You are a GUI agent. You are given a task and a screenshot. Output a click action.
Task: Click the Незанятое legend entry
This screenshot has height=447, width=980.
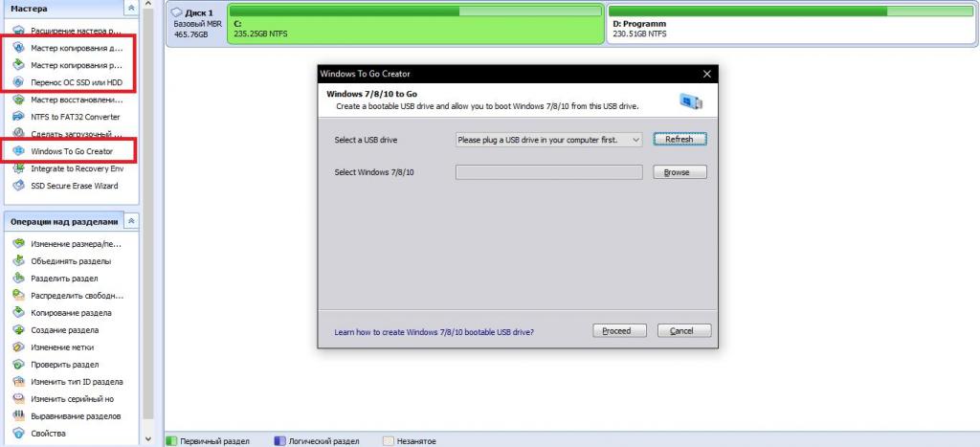click(410, 441)
